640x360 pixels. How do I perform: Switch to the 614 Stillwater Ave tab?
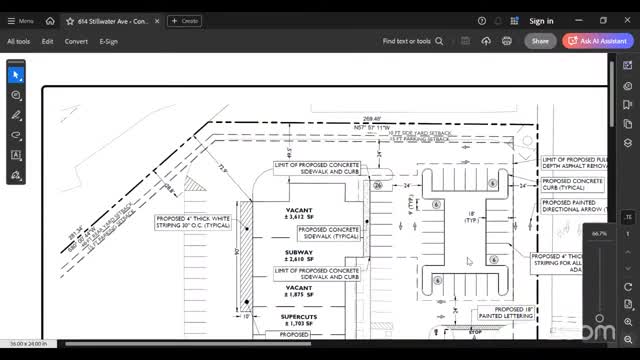(x=113, y=21)
